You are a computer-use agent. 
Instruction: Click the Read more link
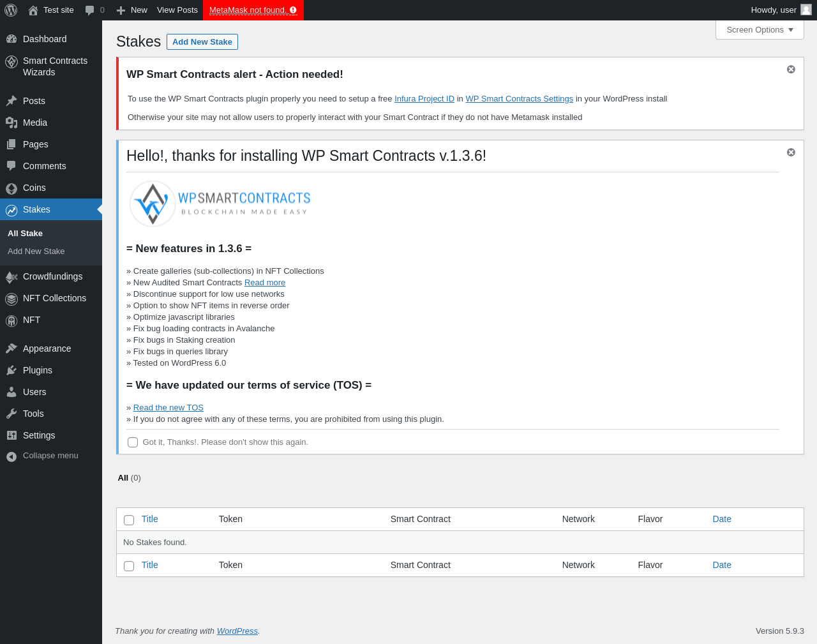(x=265, y=283)
